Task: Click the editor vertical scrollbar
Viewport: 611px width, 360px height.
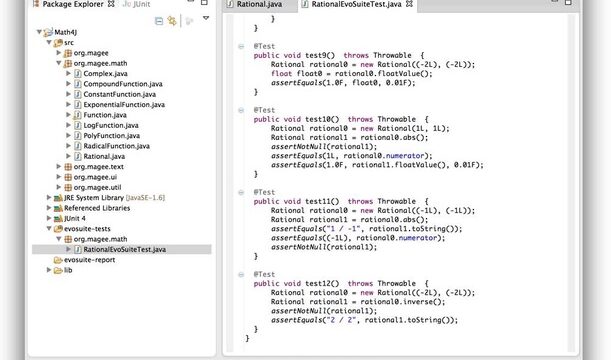Action: click(x=571, y=183)
